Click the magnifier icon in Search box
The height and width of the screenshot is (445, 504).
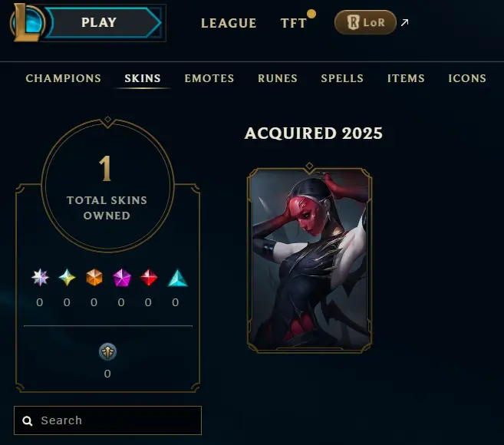(28, 421)
